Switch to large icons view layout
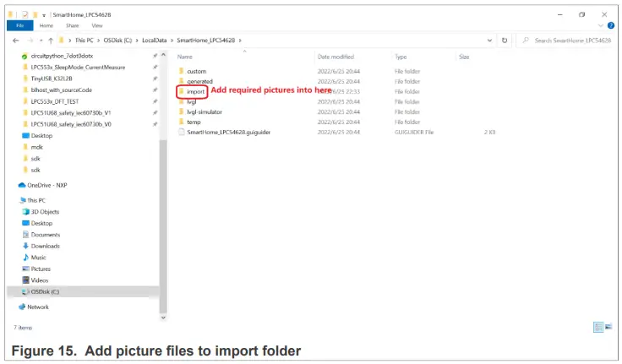 (608, 328)
